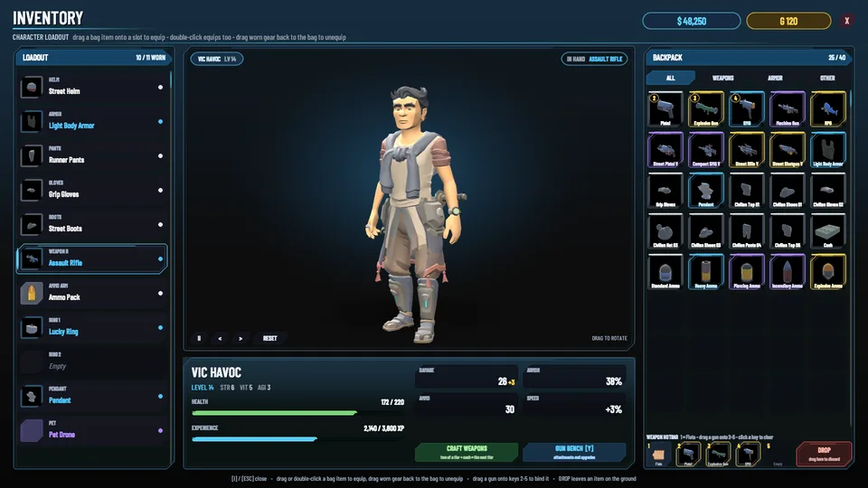Viewport: 868px width, 488px height.
Task: Click the G 120 gold balance
Action: (x=788, y=21)
